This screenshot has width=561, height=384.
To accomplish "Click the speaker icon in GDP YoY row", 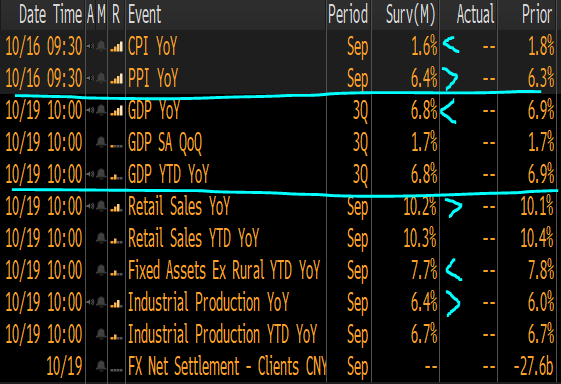I will (x=91, y=110).
